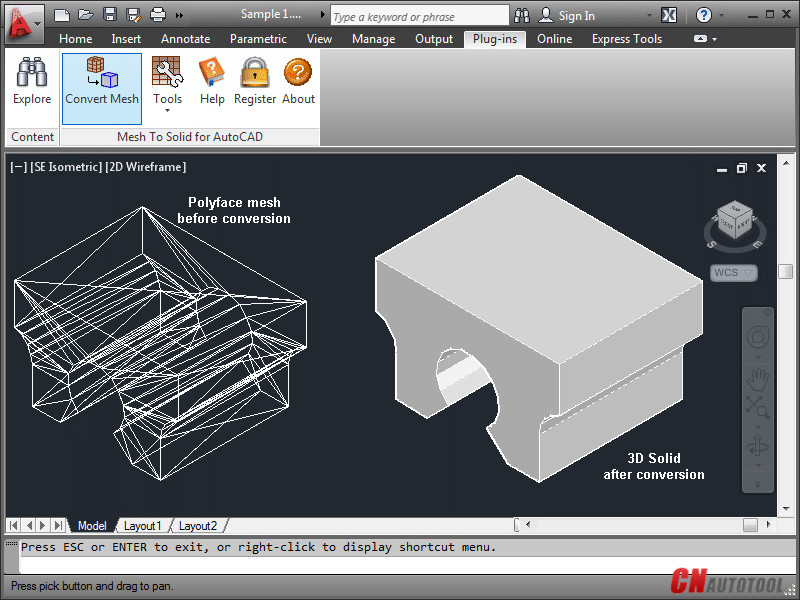
Task: Click the Open file folder icon
Action: coord(85,15)
